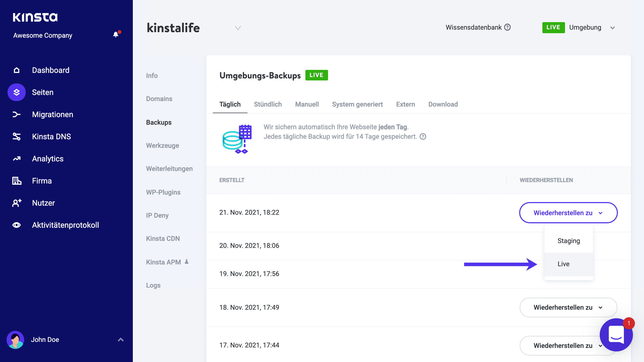Click backup date 19. Nov. 2021, 17:56
644x362 pixels.
click(249, 274)
